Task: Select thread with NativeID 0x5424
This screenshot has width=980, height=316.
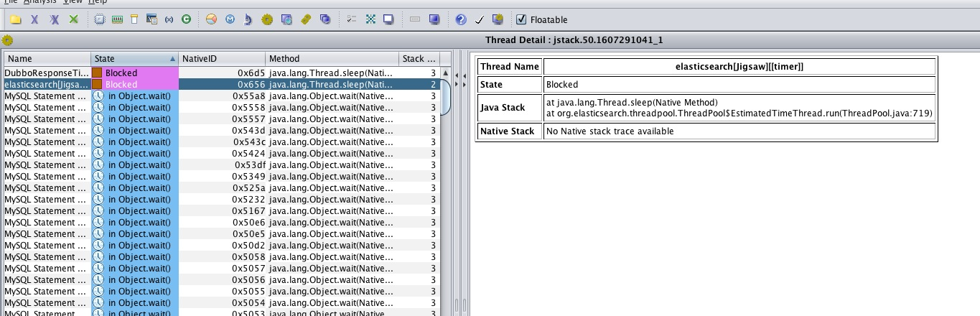Action: 222,154
